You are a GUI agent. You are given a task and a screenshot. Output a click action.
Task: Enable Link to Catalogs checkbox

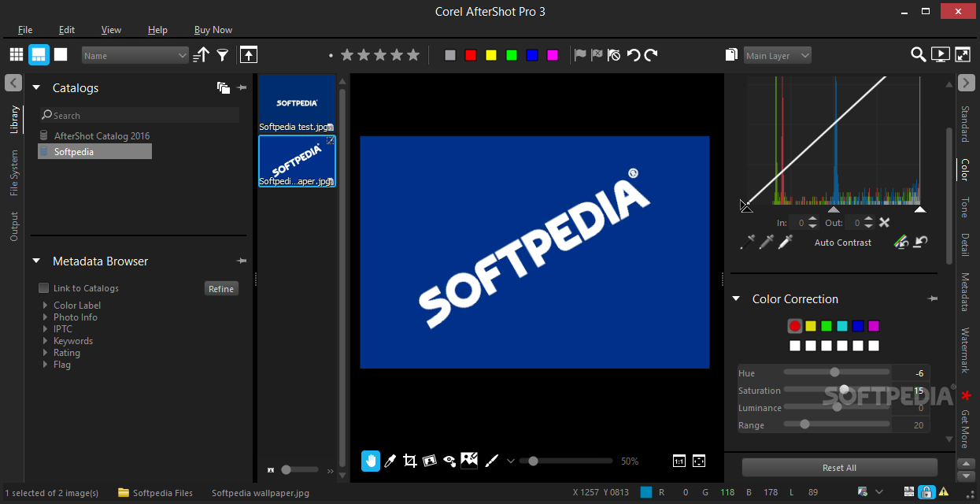tap(44, 288)
